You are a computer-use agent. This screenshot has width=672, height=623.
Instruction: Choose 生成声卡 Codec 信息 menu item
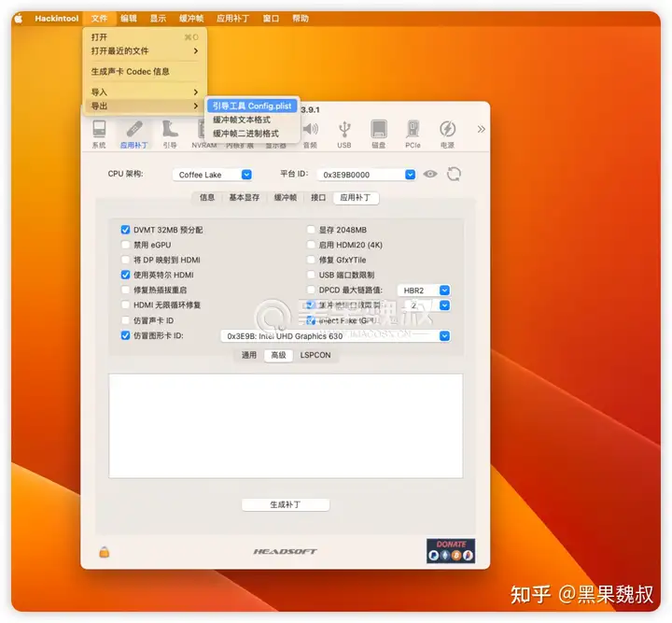pyautogui.click(x=145, y=72)
